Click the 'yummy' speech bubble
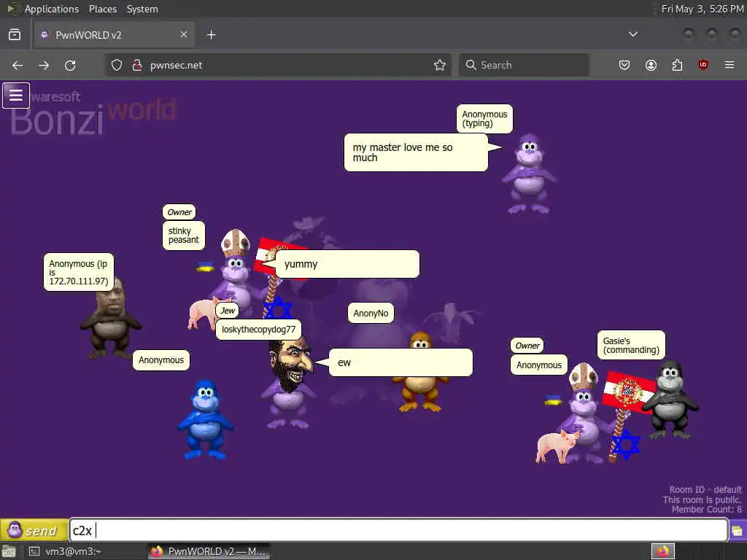The height and width of the screenshot is (560, 747). (347, 264)
